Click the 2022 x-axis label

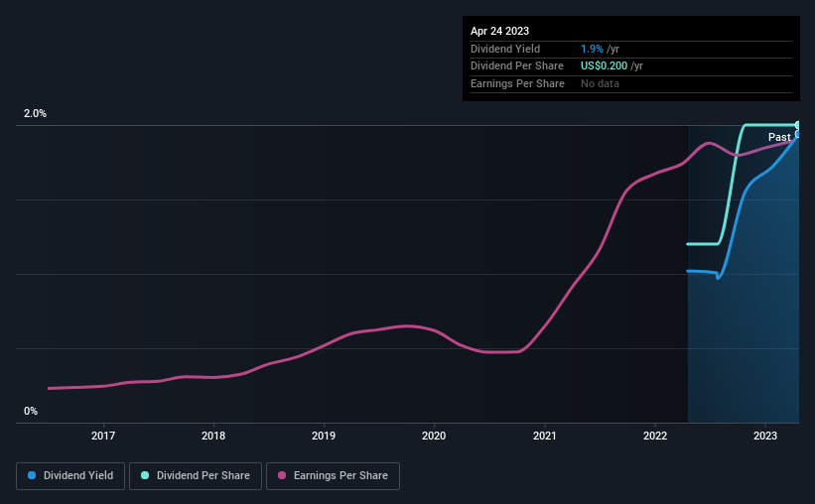(x=654, y=436)
